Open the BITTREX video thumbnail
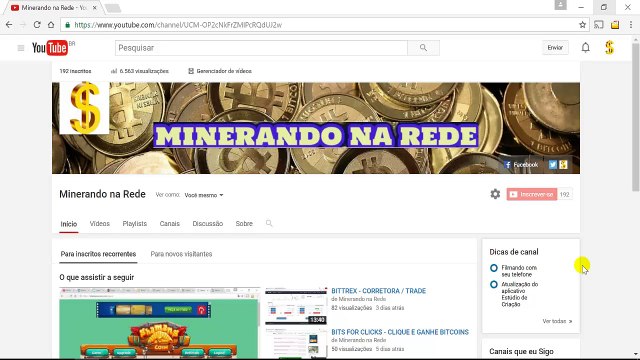Viewport: 640px width, 360px height. coord(296,306)
